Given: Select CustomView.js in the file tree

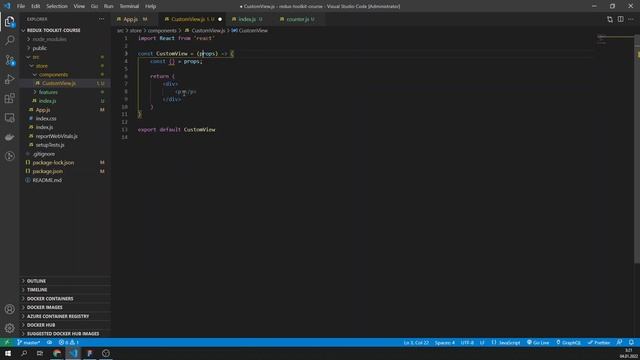Looking at the screenshot, I should [x=65, y=83].
